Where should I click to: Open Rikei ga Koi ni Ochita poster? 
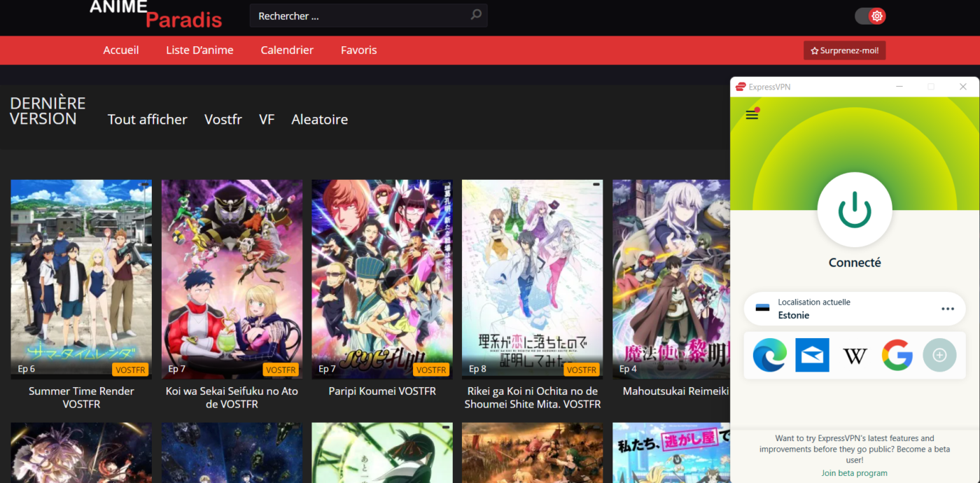(x=533, y=279)
